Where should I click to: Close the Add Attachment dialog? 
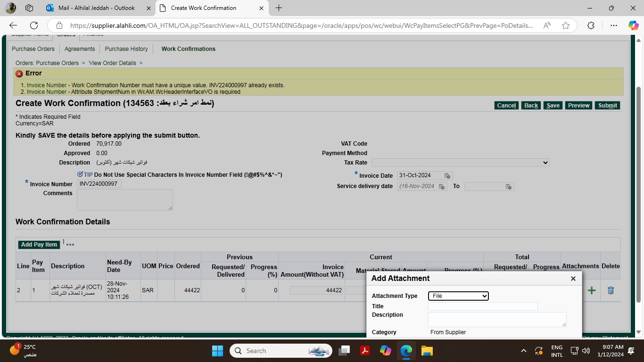(x=573, y=279)
